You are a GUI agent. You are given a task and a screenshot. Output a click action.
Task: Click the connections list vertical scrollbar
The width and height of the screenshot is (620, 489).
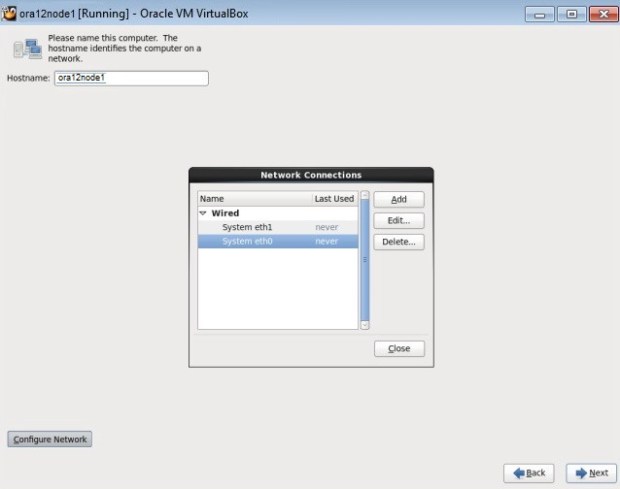365,260
